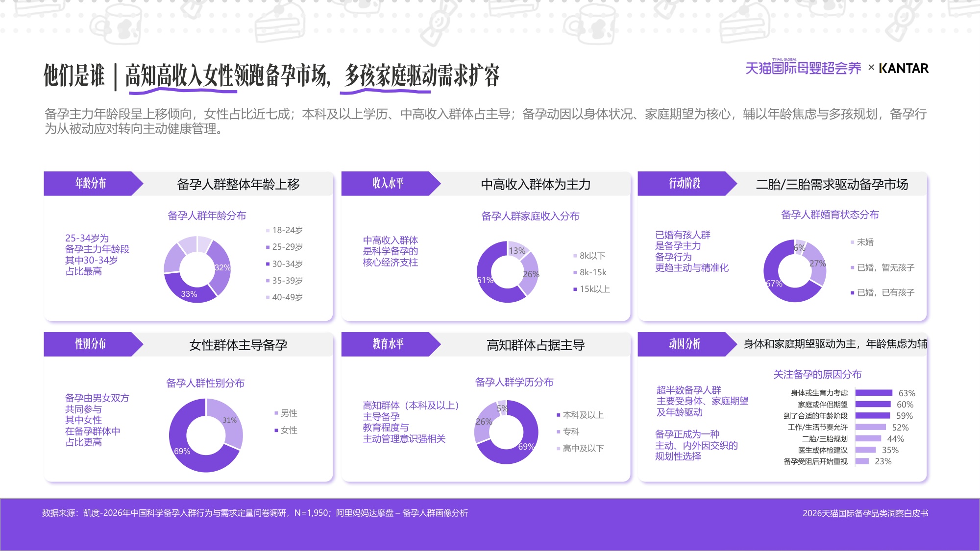Click the title 备孕人群整体年龄上移
The width and height of the screenshot is (980, 551).
coord(238,184)
